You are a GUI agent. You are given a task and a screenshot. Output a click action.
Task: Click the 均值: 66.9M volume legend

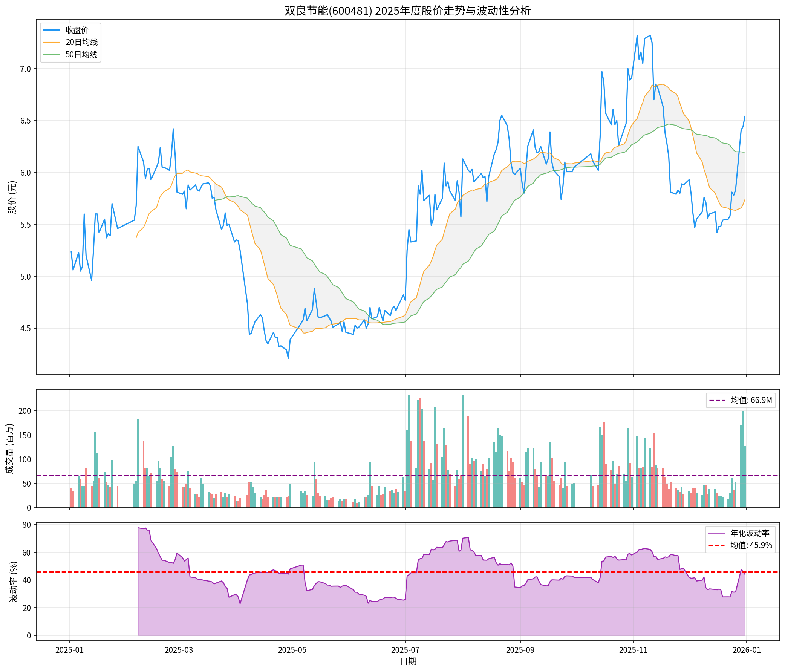751,400
